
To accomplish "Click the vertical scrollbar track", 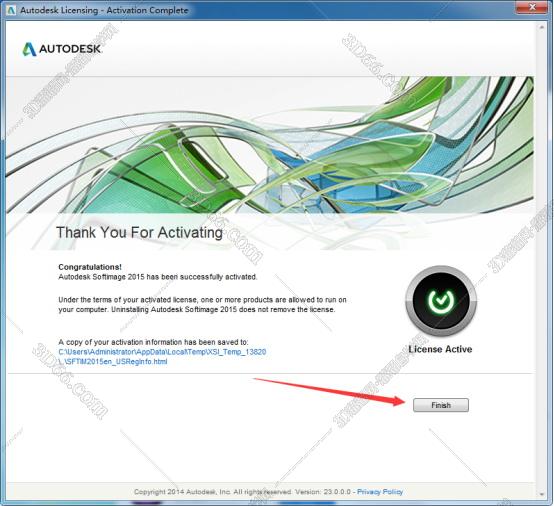I will tap(542, 261).
